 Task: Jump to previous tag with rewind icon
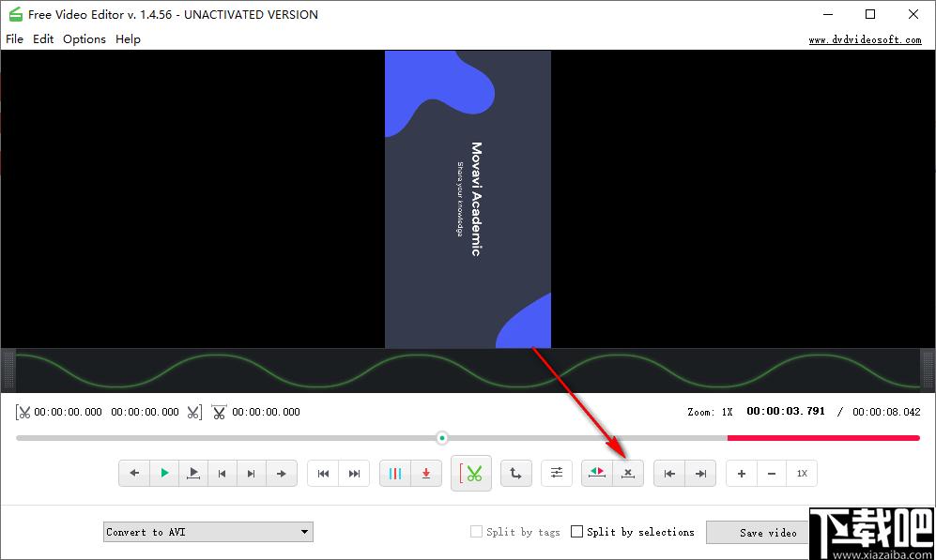323,474
